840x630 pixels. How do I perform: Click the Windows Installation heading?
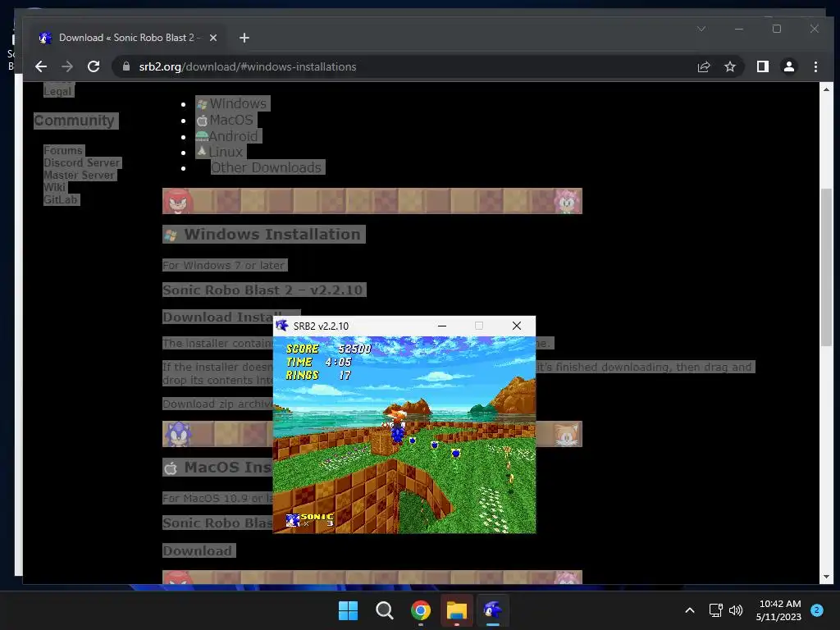[264, 234]
